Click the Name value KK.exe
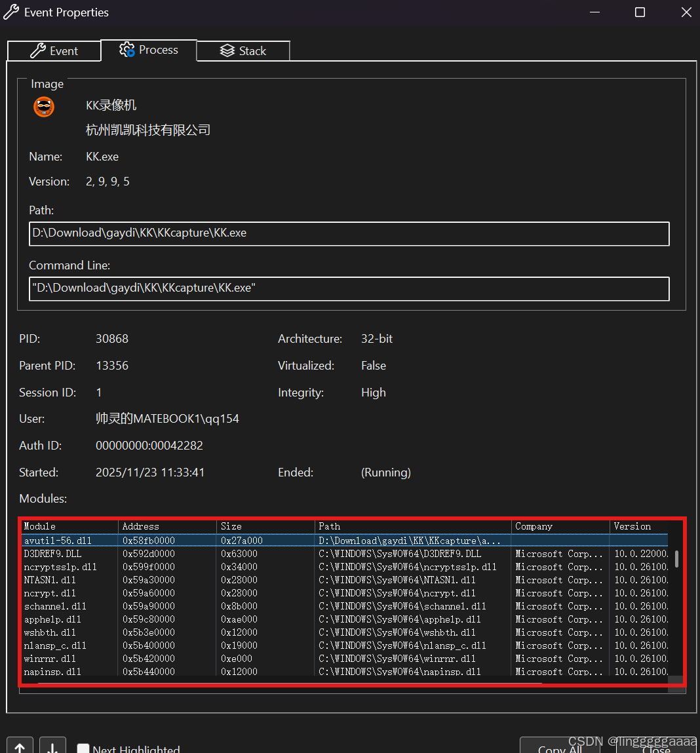This screenshot has height=753, width=700. (x=102, y=157)
